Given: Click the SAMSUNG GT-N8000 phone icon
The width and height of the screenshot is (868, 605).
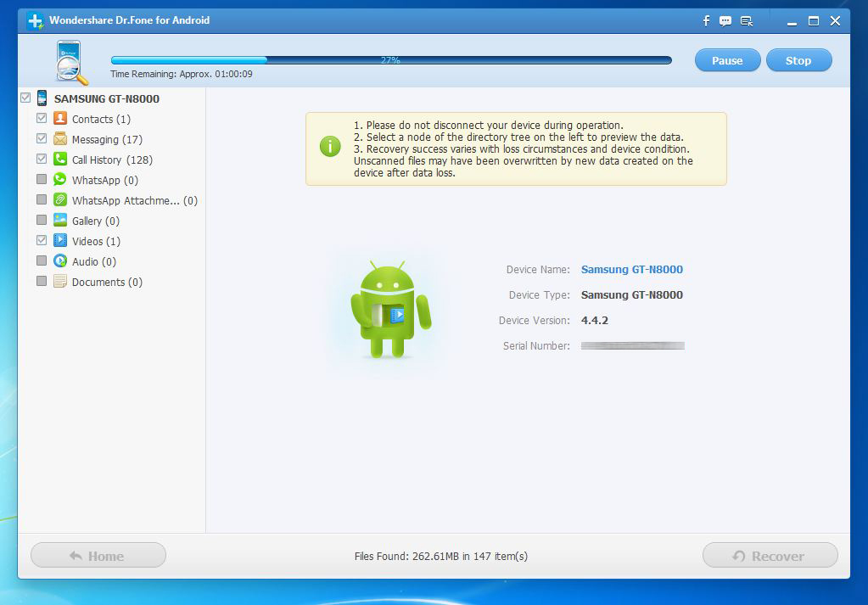Looking at the screenshot, I should (x=42, y=98).
